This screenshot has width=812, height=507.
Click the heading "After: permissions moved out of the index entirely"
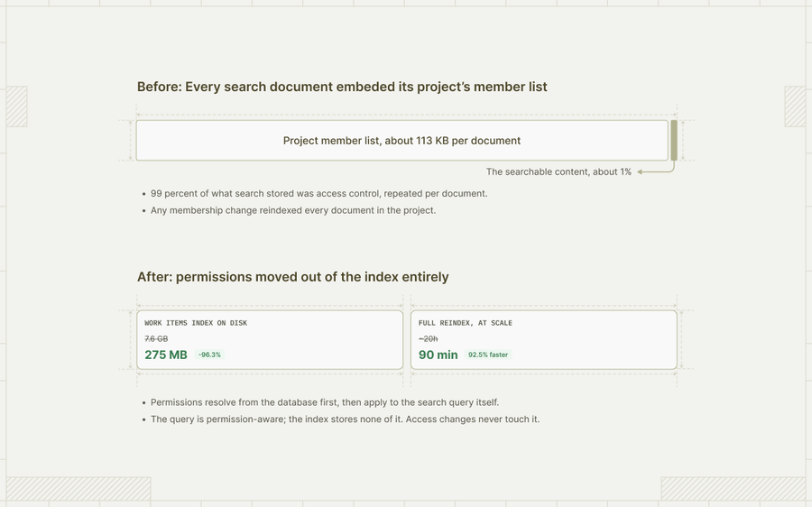click(292, 277)
